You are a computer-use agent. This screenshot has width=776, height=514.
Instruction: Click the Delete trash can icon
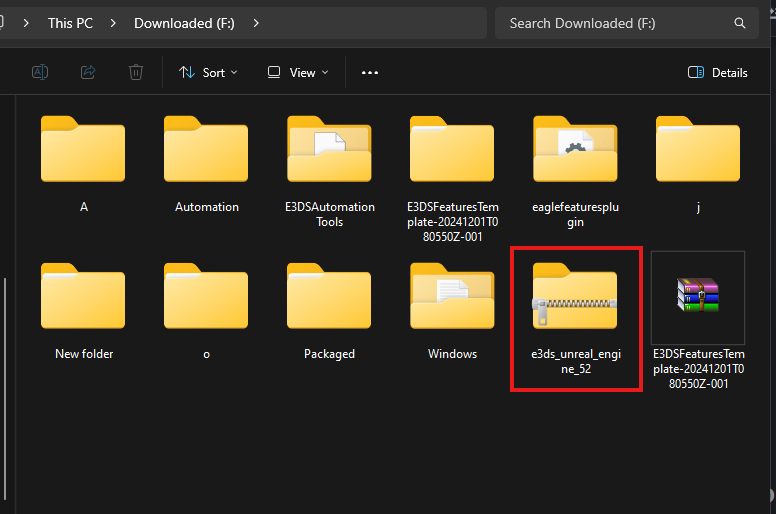pyautogui.click(x=136, y=72)
